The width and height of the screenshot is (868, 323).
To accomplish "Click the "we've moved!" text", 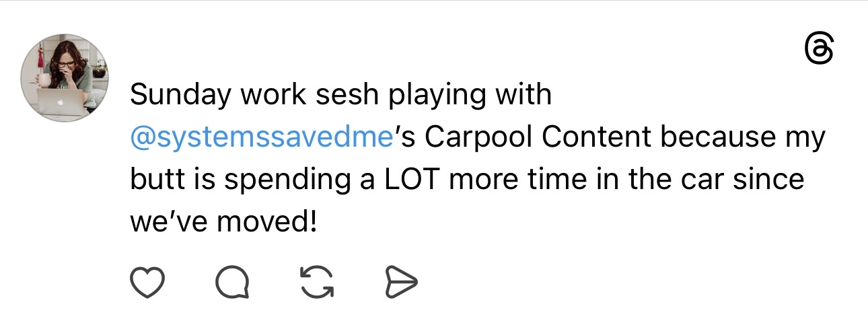I will coord(223,221).
